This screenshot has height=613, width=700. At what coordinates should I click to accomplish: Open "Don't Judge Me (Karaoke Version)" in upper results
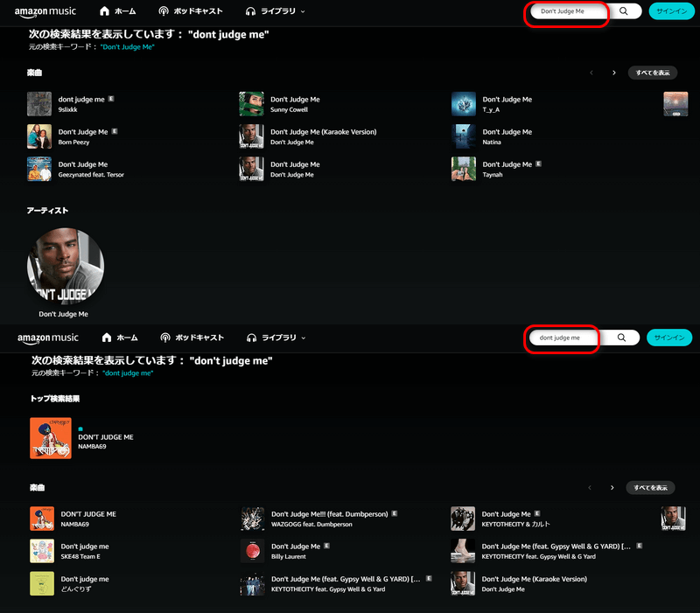click(x=323, y=132)
